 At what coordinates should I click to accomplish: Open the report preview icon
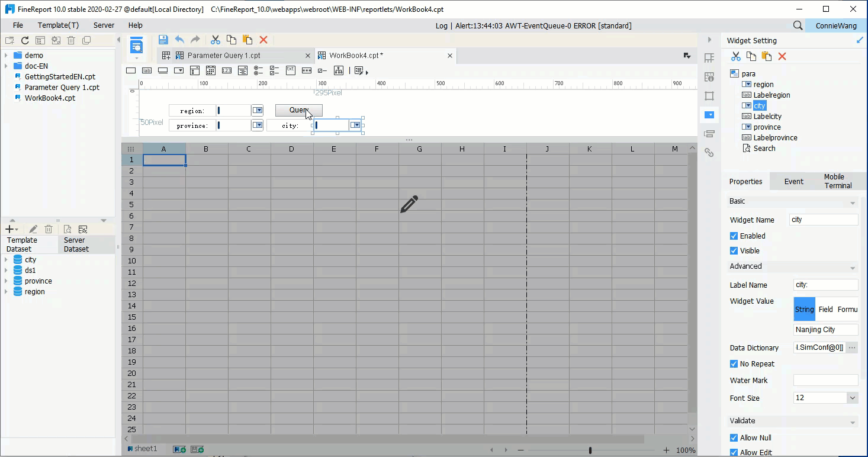(x=137, y=46)
